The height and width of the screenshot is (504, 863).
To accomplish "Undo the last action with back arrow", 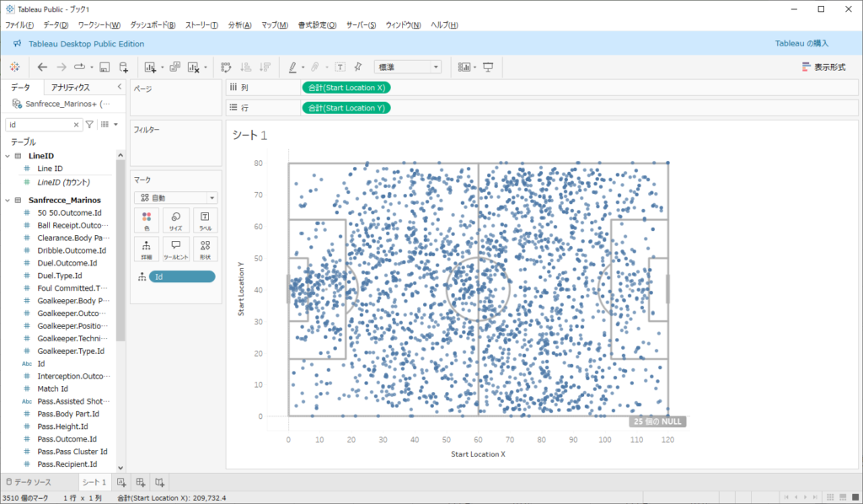I will point(42,67).
